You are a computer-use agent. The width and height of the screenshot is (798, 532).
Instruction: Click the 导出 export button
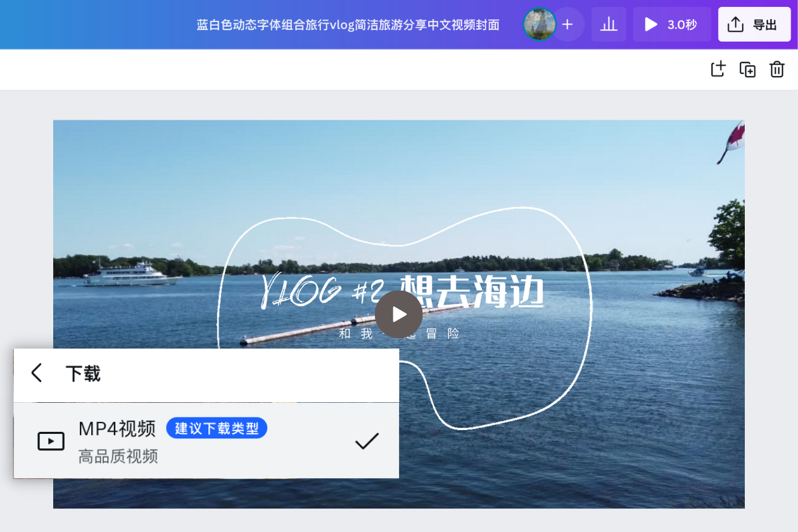[754, 25]
